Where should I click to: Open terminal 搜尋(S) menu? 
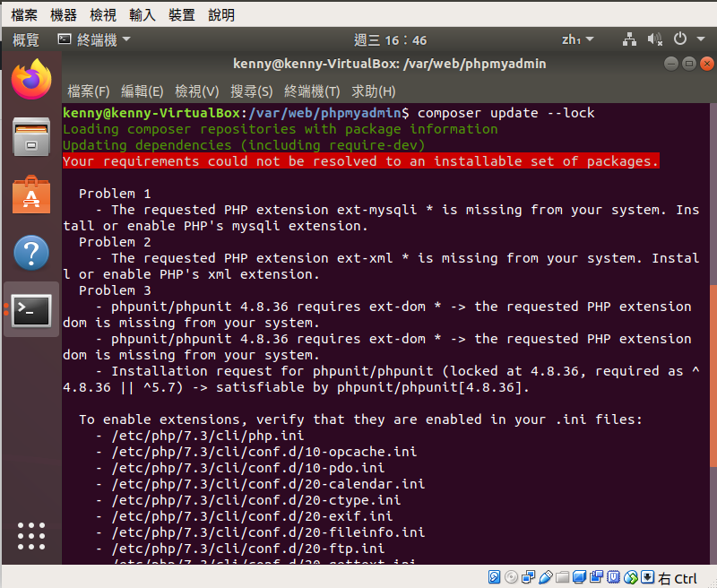click(252, 91)
